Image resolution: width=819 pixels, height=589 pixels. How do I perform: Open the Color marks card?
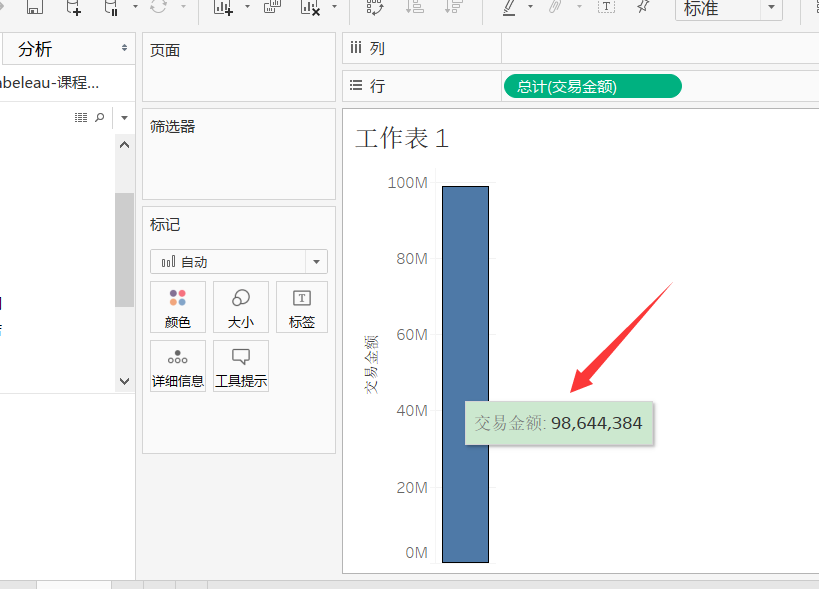coord(177,307)
